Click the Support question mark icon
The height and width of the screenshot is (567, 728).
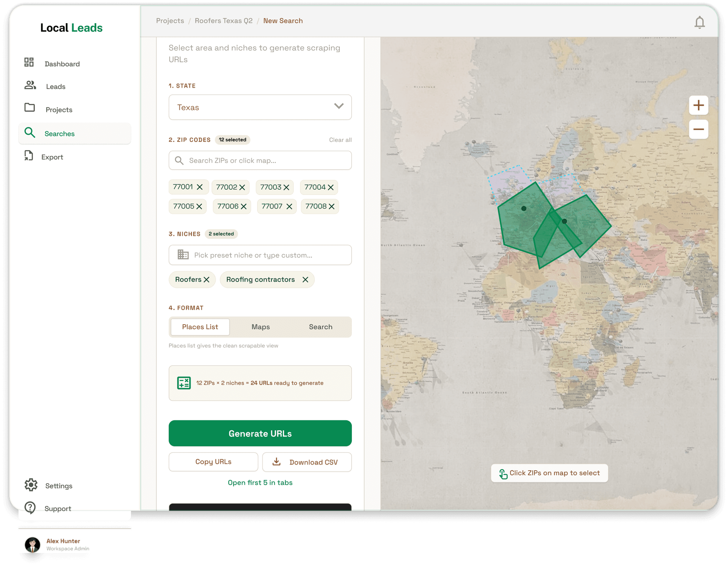30,507
